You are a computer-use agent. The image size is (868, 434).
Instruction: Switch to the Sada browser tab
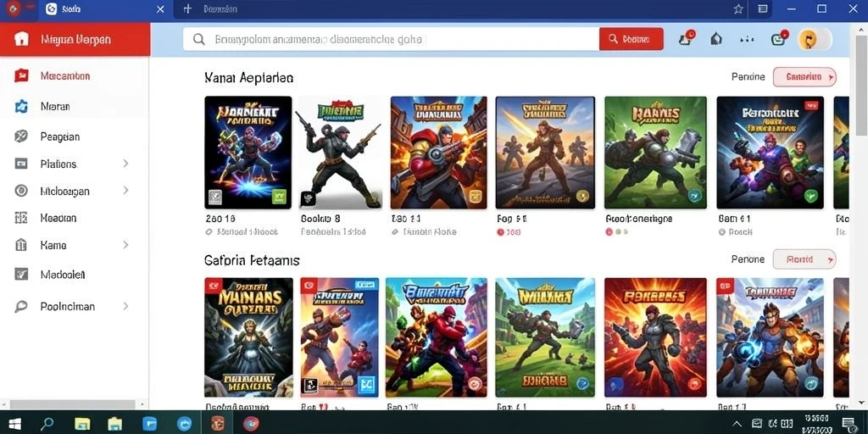click(105, 8)
